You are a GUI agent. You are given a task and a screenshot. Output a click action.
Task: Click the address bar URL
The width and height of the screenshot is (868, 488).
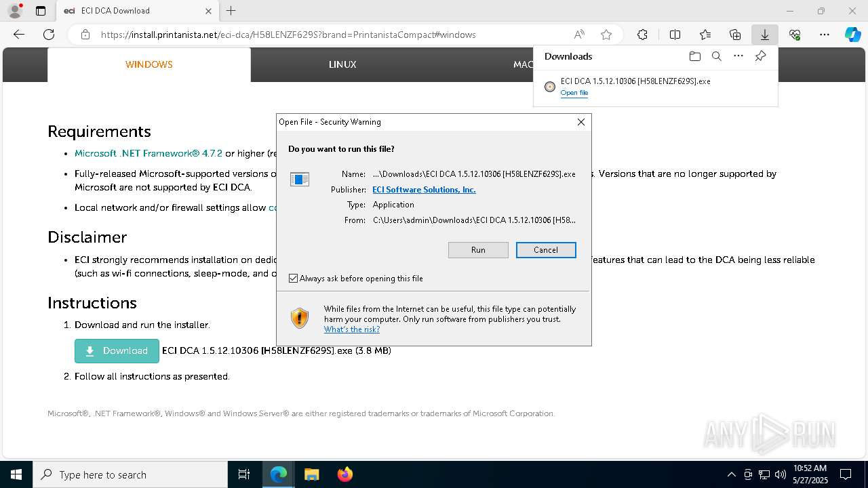288,35
